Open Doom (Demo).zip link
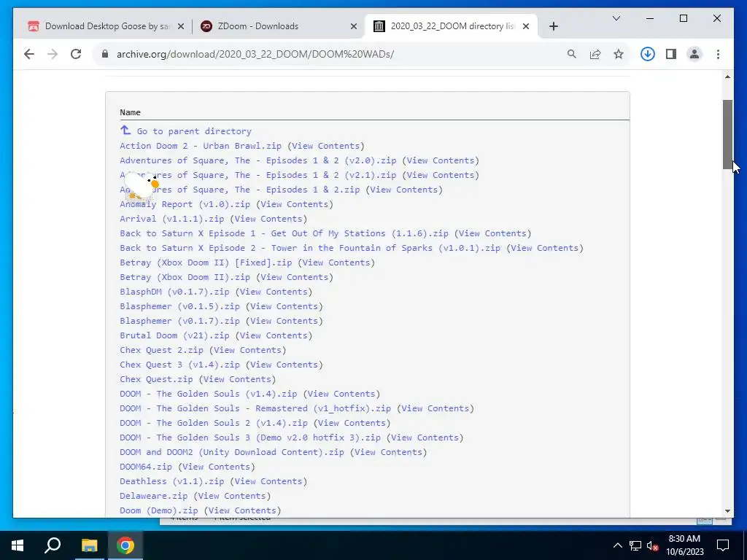 tap(159, 510)
